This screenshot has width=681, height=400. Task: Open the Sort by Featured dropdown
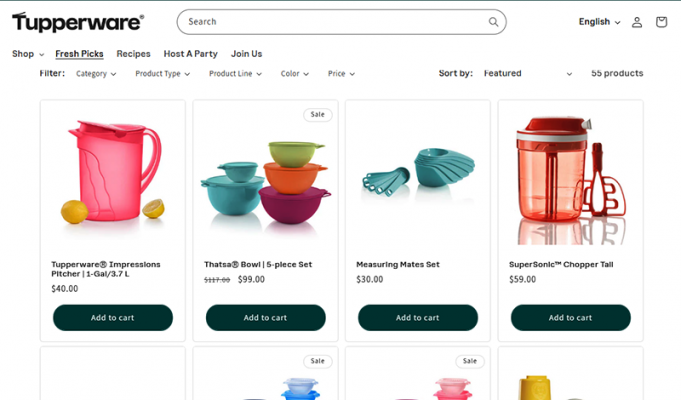[527, 74]
